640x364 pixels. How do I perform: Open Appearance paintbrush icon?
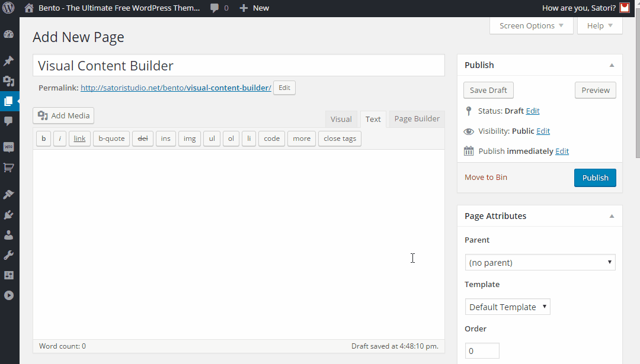click(8, 194)
